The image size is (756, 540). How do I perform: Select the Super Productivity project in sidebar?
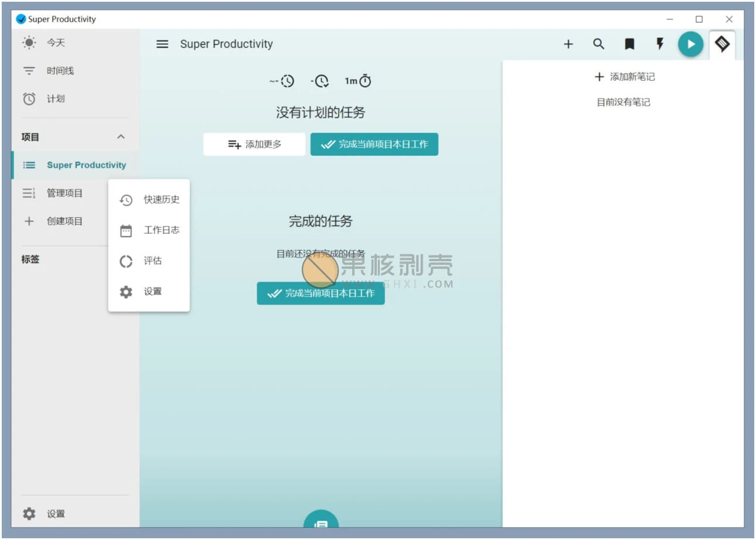pyautogui.click(x=86, y=165)
